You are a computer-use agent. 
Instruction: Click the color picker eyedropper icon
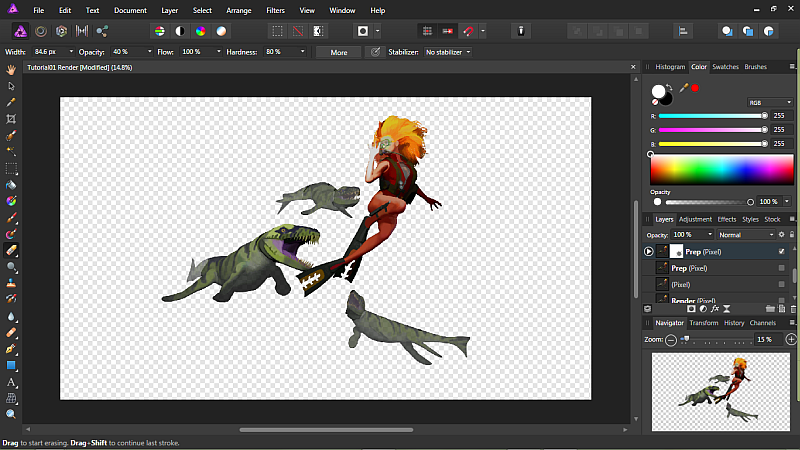684,88
